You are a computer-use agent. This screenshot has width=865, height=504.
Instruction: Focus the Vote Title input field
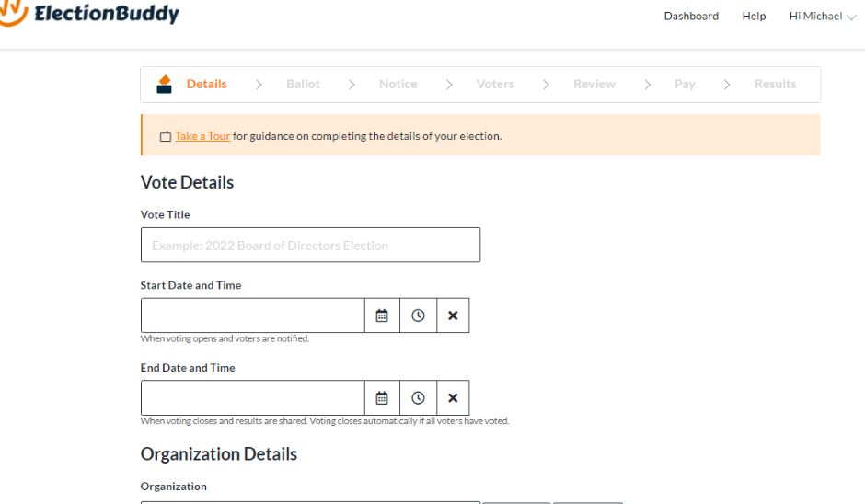pyautogui.click(x=311, y=245)
